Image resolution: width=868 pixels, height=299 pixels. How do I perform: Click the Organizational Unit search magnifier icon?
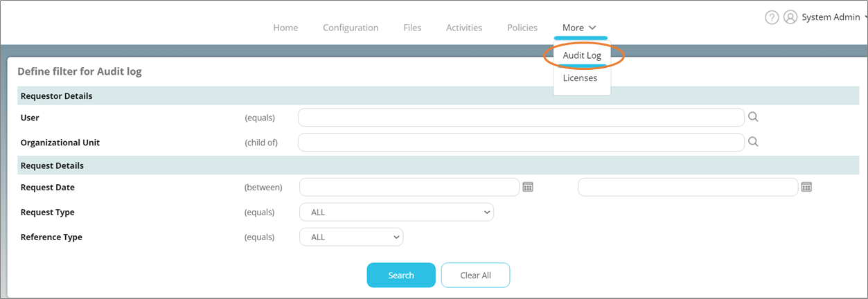click(753, 142)
